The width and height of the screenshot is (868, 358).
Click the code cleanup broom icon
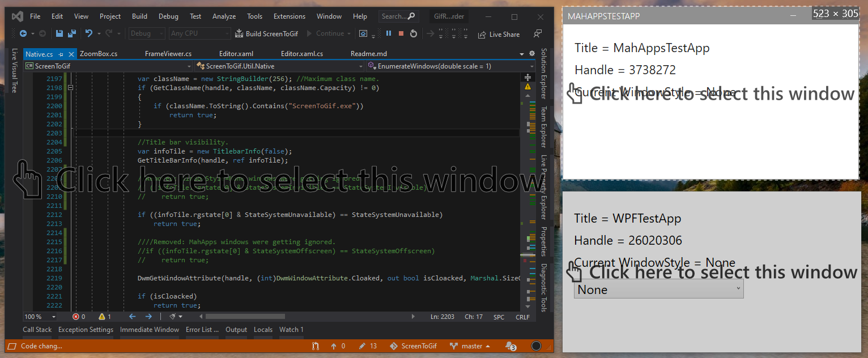[173, 317]
